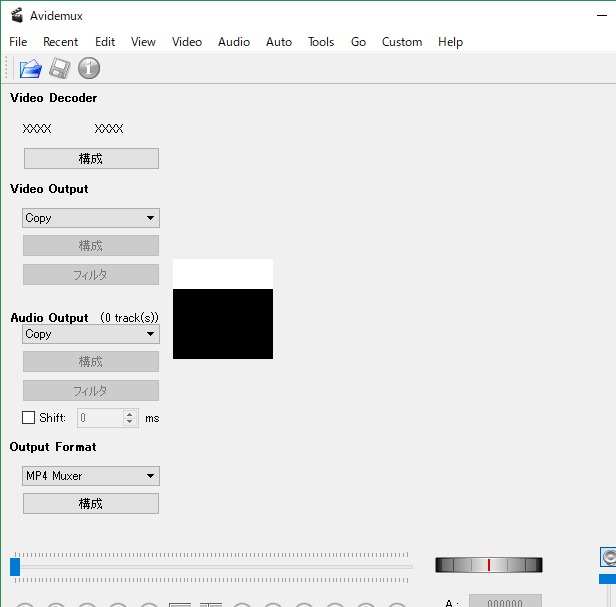Click フィルタ button under Video Output
The height and width of the screenshot is (607, 616).
[x=91, y=274]
